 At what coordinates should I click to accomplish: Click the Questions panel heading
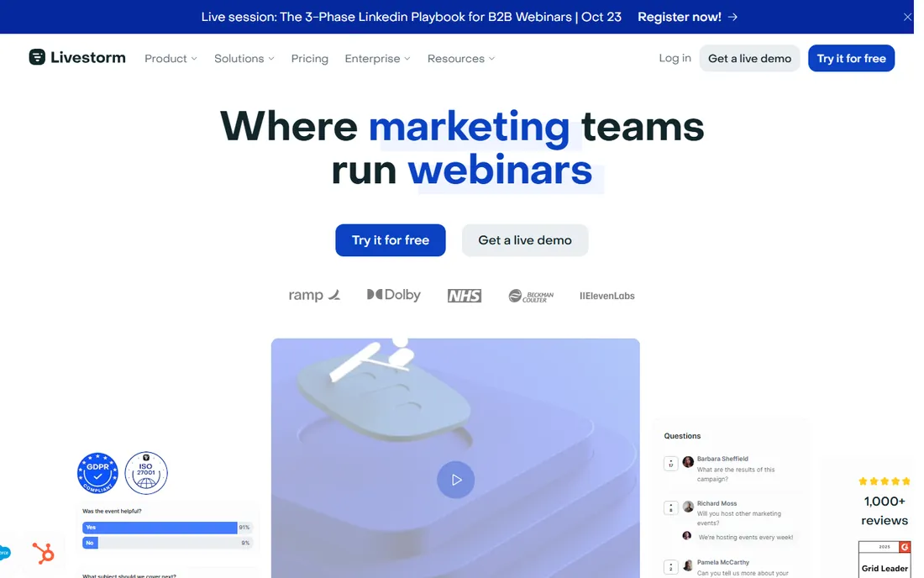(682, 436)
